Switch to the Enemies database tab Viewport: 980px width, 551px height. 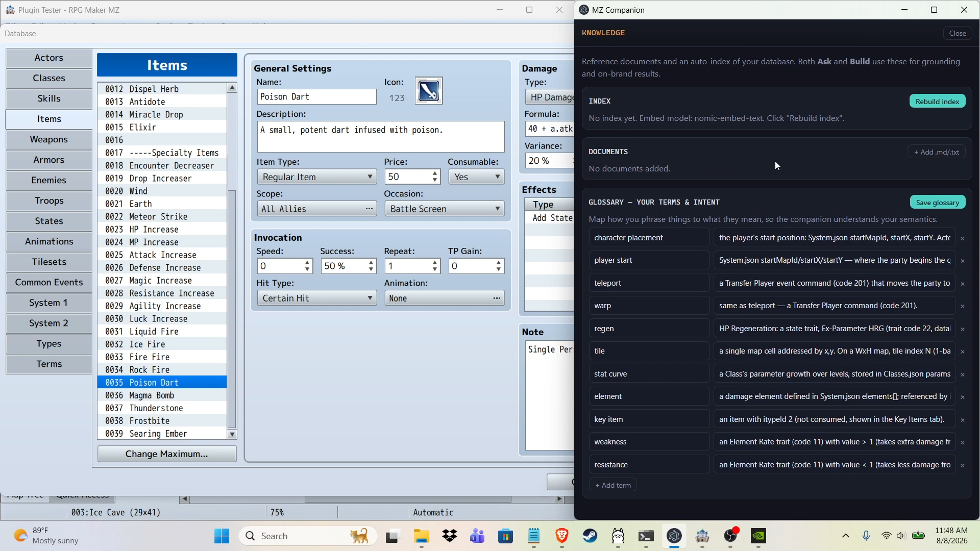[49, 180]
